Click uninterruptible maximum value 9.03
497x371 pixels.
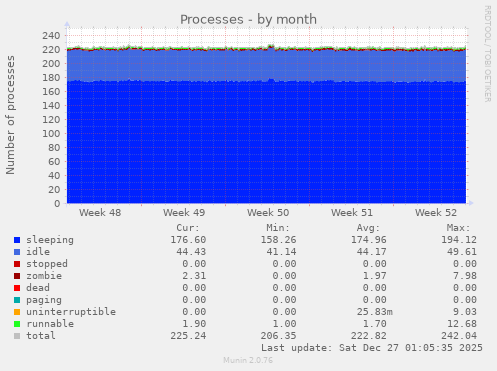465,312
